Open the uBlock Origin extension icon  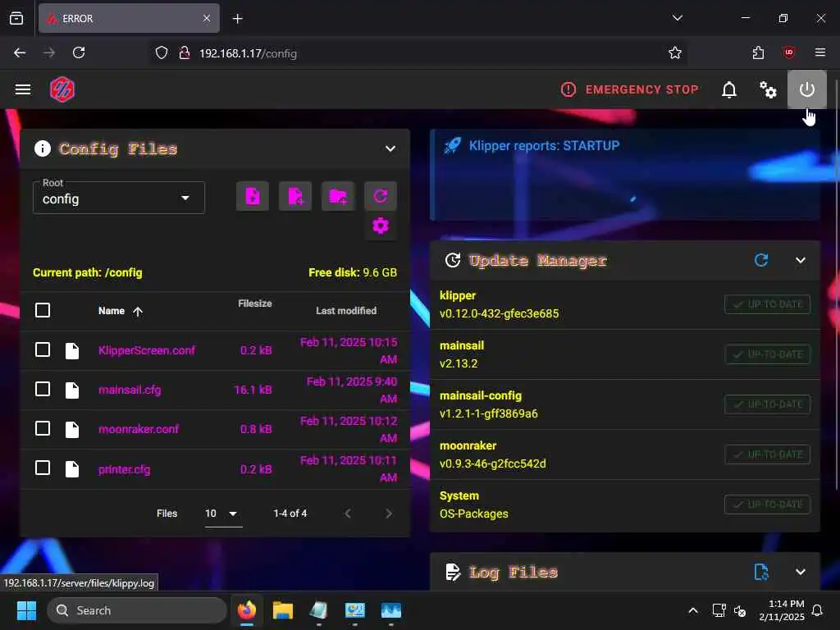click(788, 52)
